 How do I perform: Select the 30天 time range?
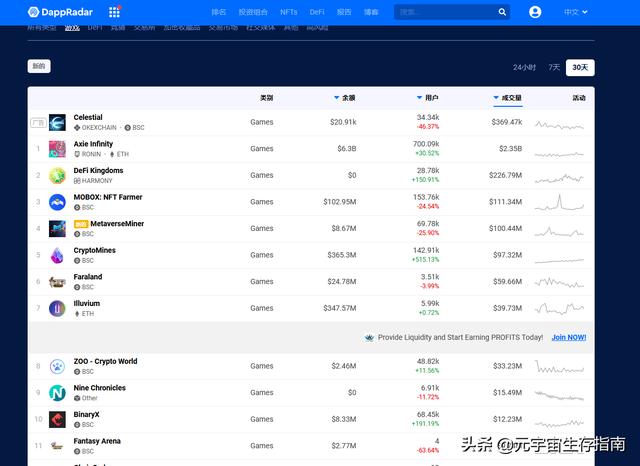[x=580, y=67]
